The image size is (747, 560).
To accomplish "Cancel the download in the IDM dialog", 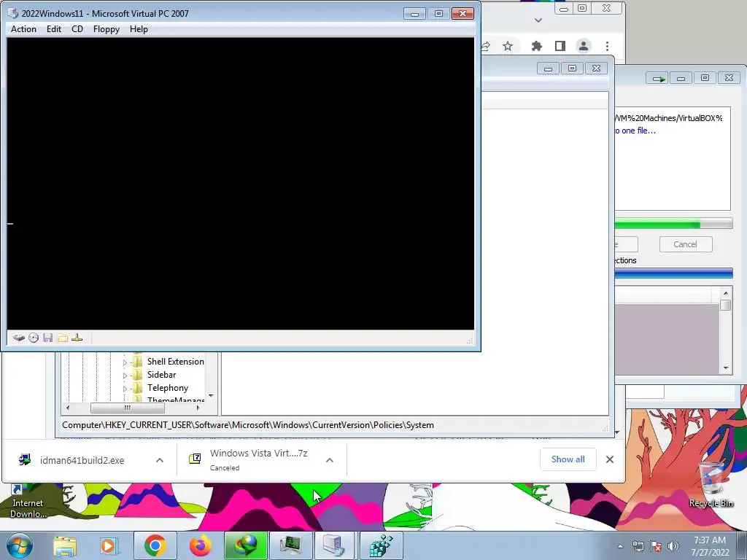I will tap(686, 244).
